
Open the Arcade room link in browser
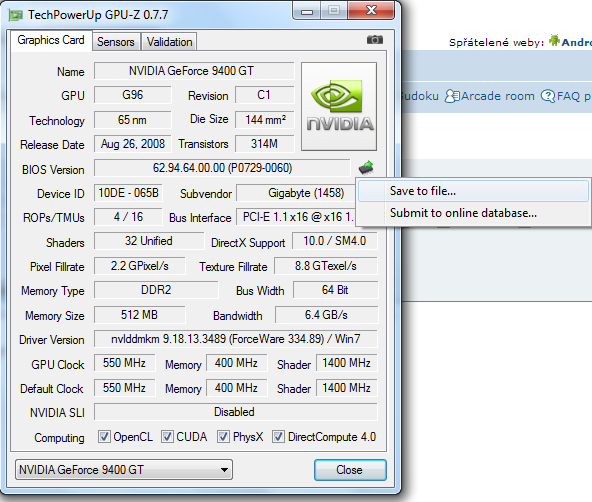pyautogui.click(x=498, y=96)
